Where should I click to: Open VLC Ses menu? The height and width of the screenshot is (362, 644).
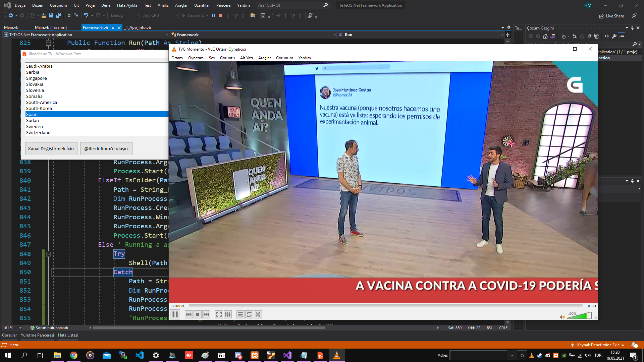point(212,58)
